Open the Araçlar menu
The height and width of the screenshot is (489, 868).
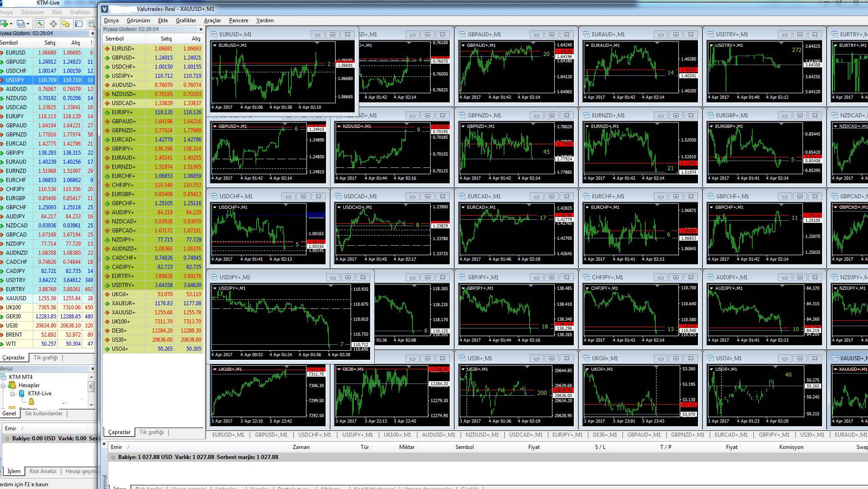click(212, 20)
